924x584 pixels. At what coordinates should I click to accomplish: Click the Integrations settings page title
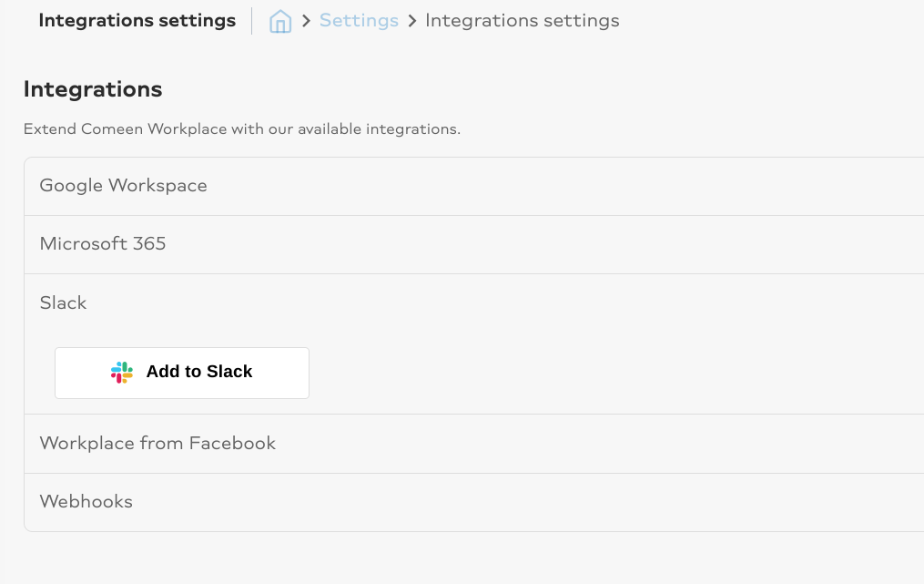[137, 21]
